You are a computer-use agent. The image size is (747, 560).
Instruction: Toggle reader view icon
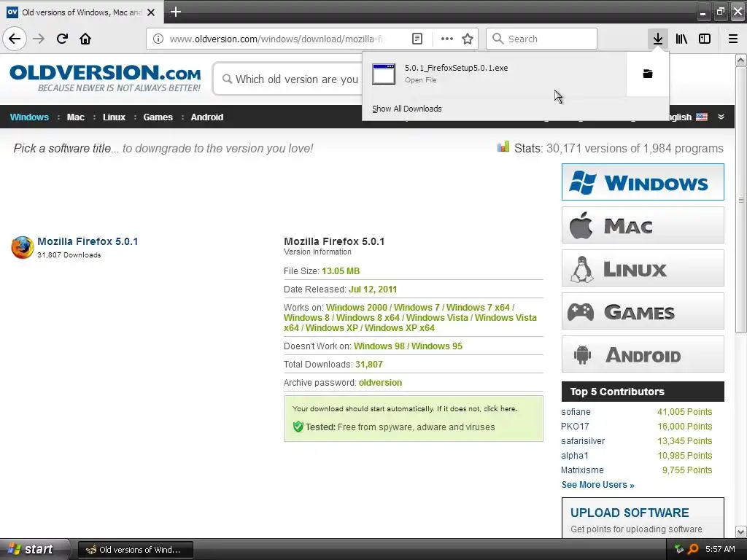coord(417,39)
